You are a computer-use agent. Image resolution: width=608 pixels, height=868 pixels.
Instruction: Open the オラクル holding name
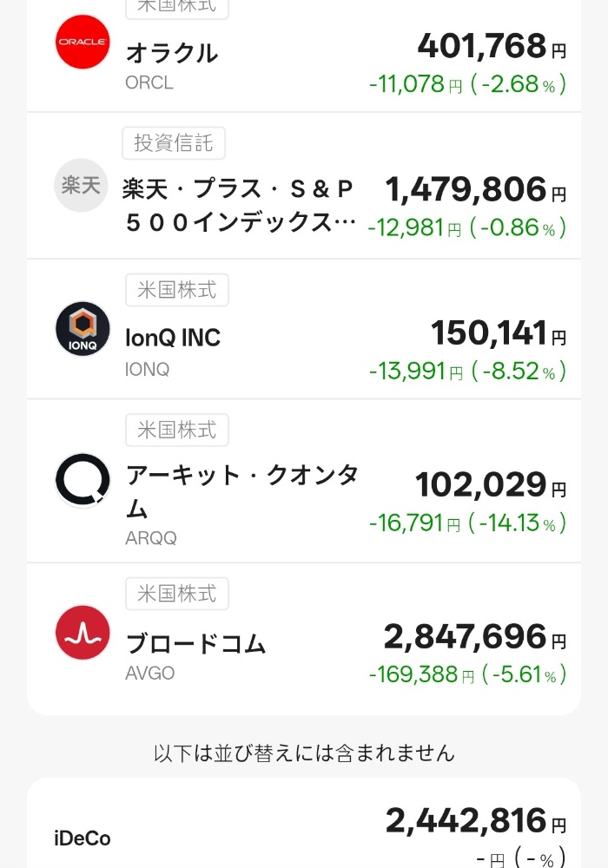pyautogui.click(x=172, y=53)
